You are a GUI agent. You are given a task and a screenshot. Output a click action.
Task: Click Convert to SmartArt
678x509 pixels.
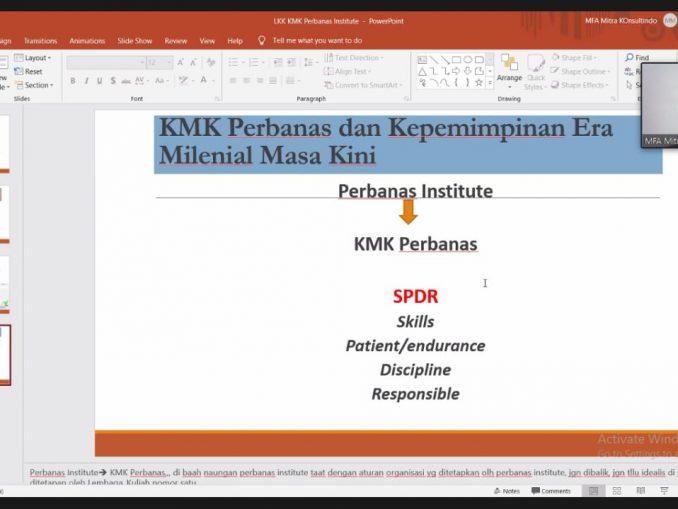click(x=364, y=85)
